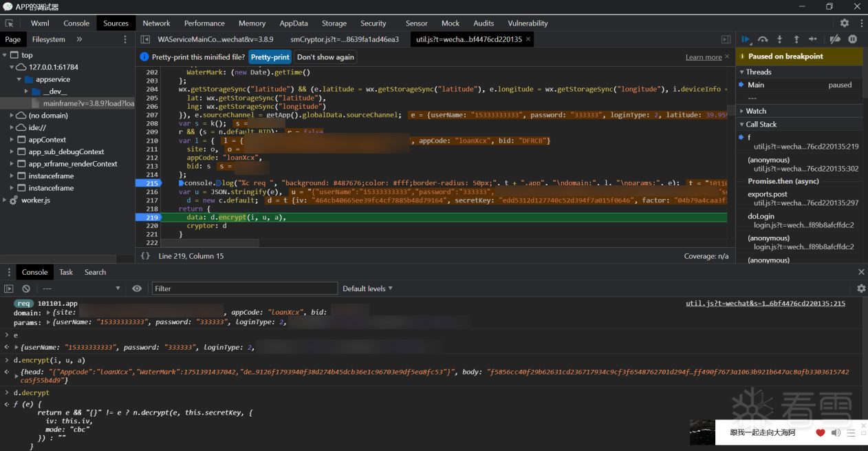This screenshot has height=451, width=868.
Task: Switch to the Network tab
Action: (x=156, y=23)
